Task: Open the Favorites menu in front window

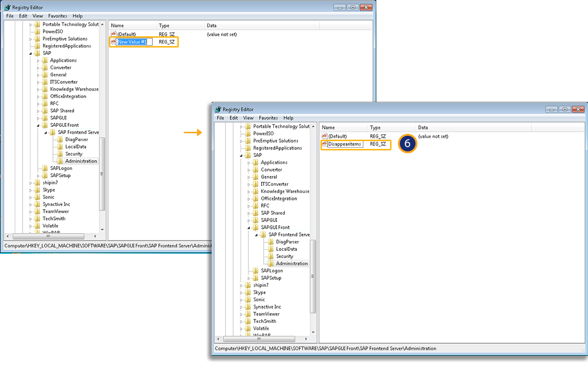Action: [268, 118]
